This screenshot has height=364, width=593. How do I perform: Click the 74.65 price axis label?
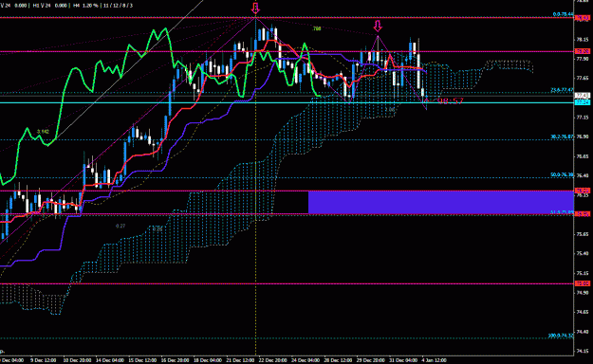point(582,312)
